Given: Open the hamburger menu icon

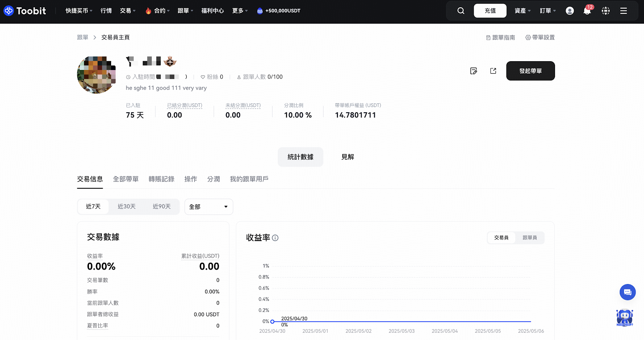Looking at the screenshot, I should [x=623, y=11].
